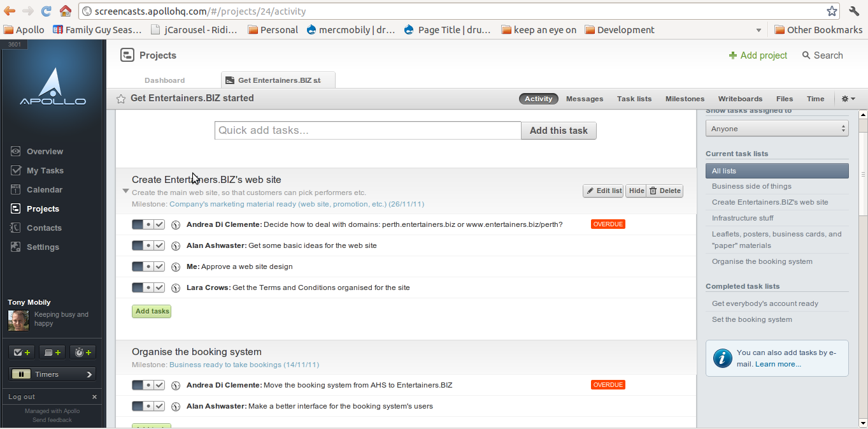Screen dimensions: 868x429
Task: Open the Dashboard tab
Action: [x=164, y=80]
